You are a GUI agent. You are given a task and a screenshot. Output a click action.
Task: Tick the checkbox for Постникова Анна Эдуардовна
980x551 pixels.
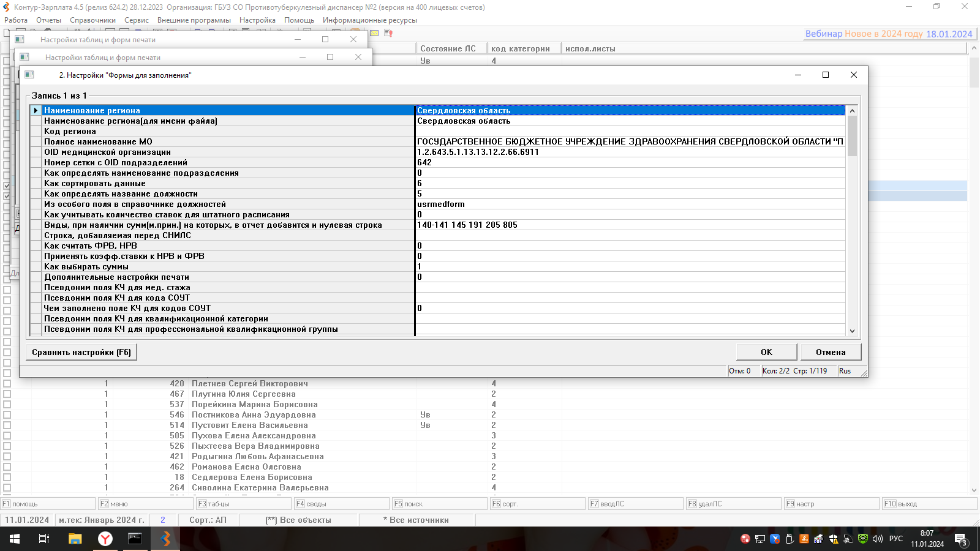point(7,414)
